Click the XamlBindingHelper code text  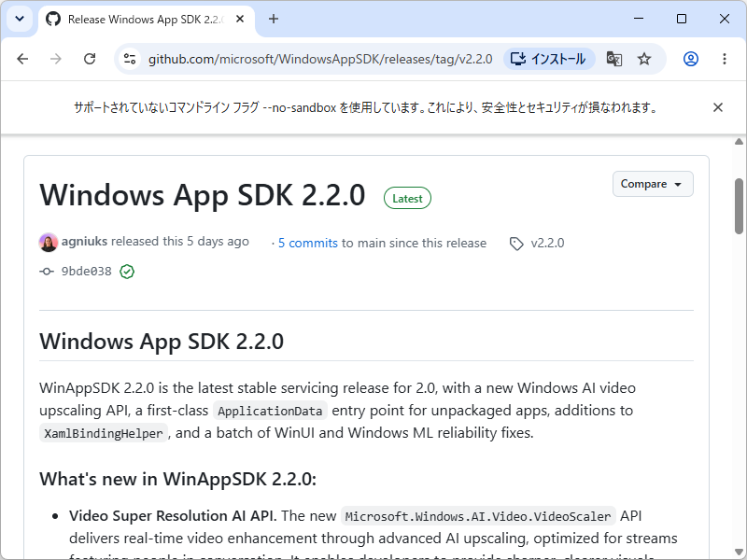pos(104,433)
